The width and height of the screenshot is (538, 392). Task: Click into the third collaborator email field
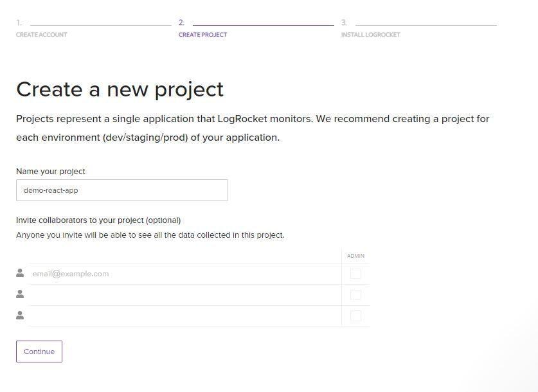pyautogui.click(x=184, y=316)
